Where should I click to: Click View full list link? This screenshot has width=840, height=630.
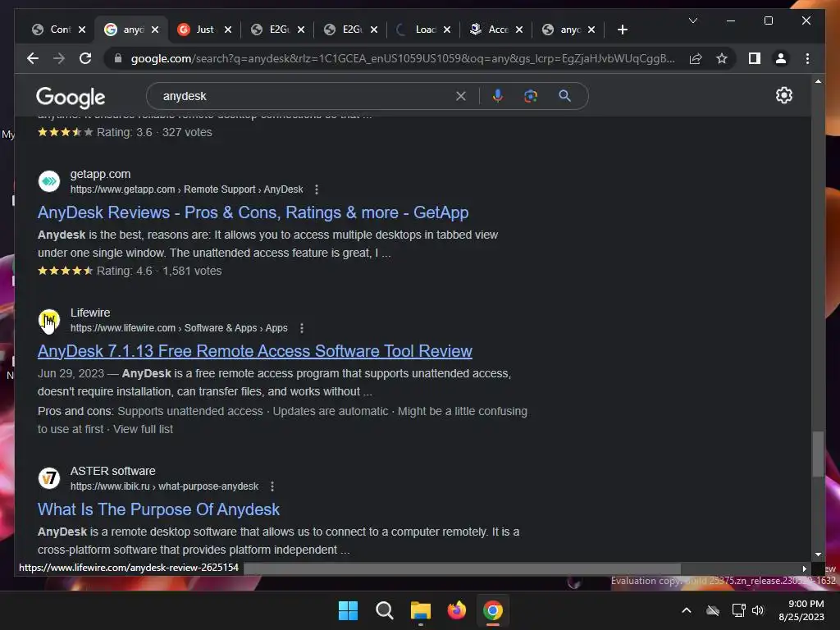(x=143, y=429)
